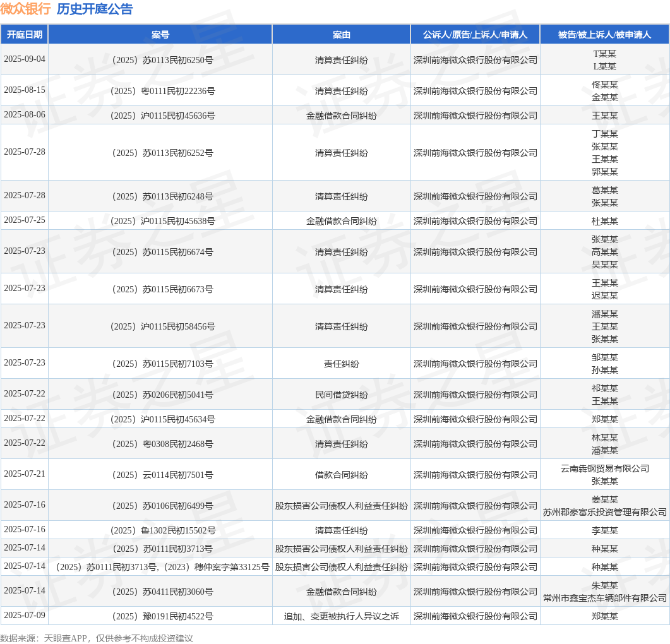Click defendant T某某
Viewport: 670px width, 644px height.
[604, 54]
